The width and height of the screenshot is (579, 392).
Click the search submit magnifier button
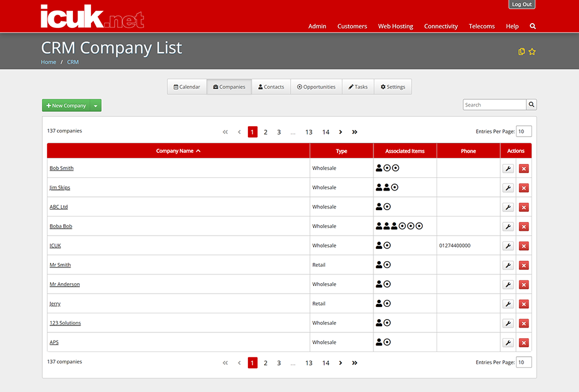[x=532, y=105]
